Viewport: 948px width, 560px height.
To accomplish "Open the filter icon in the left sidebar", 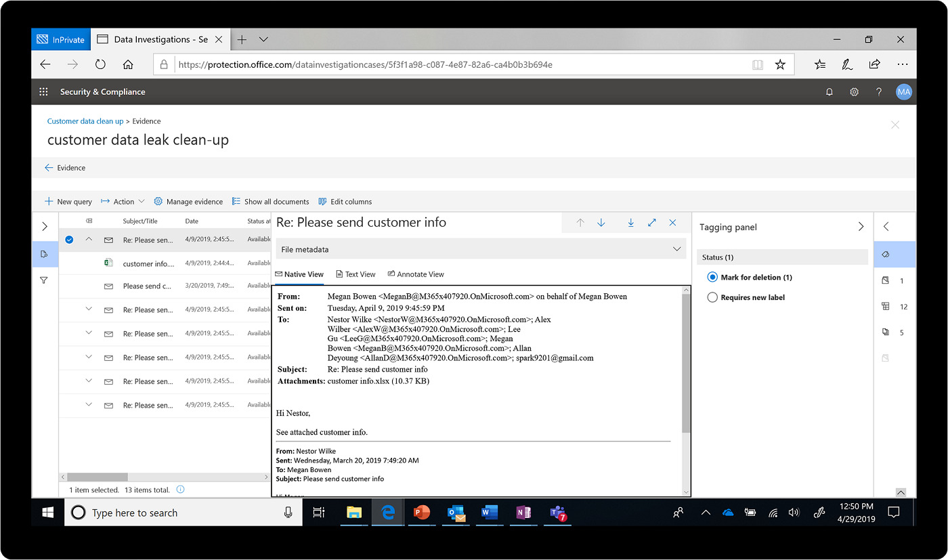I will pyautogui.click(x=44, y=279).
